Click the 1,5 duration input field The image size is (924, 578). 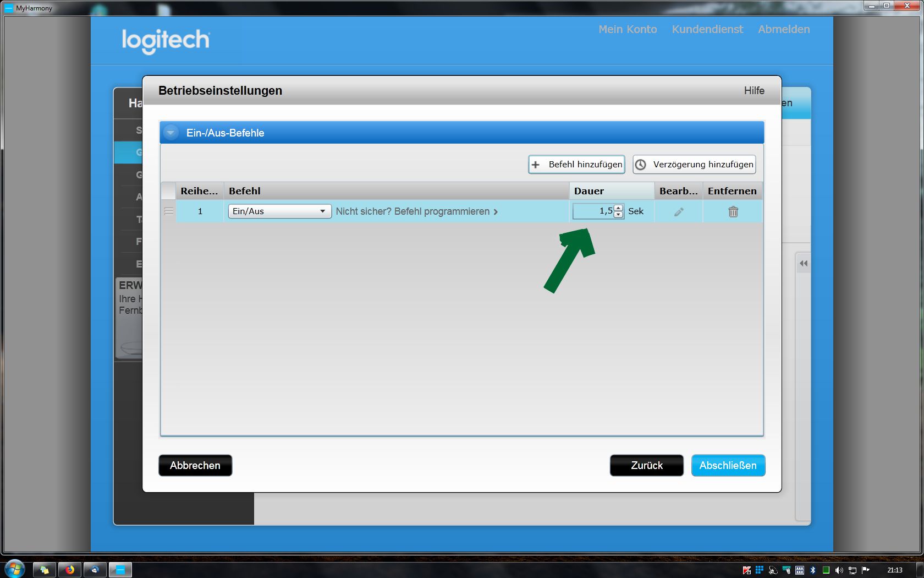click(x=593, y=211)
